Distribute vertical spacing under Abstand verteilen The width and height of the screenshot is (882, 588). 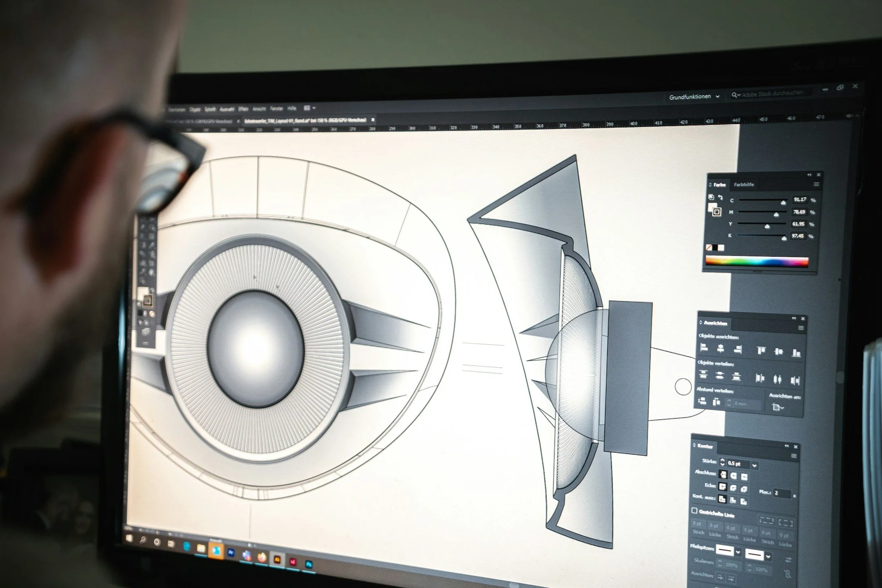(x=702, y=401)
